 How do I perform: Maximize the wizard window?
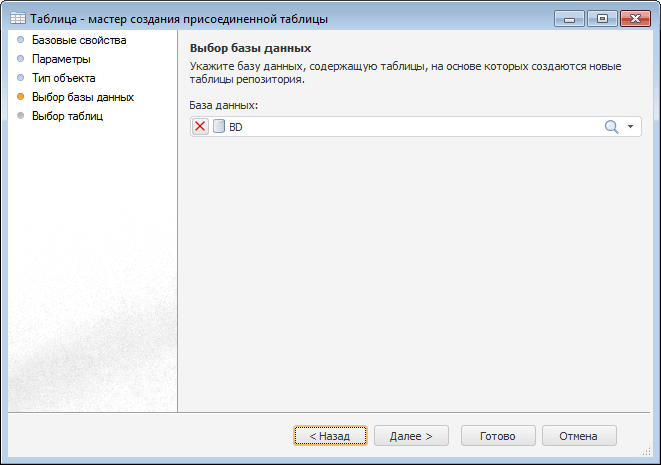click(x=602, y=18)
